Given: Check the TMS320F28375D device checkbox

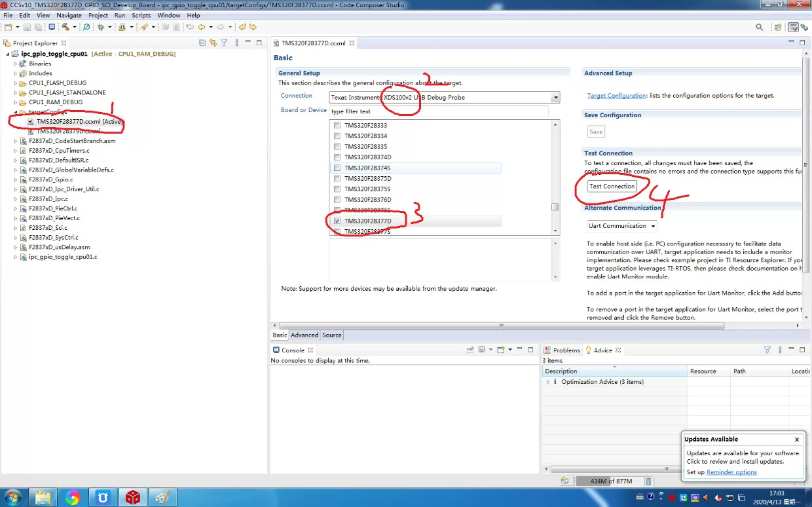Looking at the screenshot, I should coord(337,178).
